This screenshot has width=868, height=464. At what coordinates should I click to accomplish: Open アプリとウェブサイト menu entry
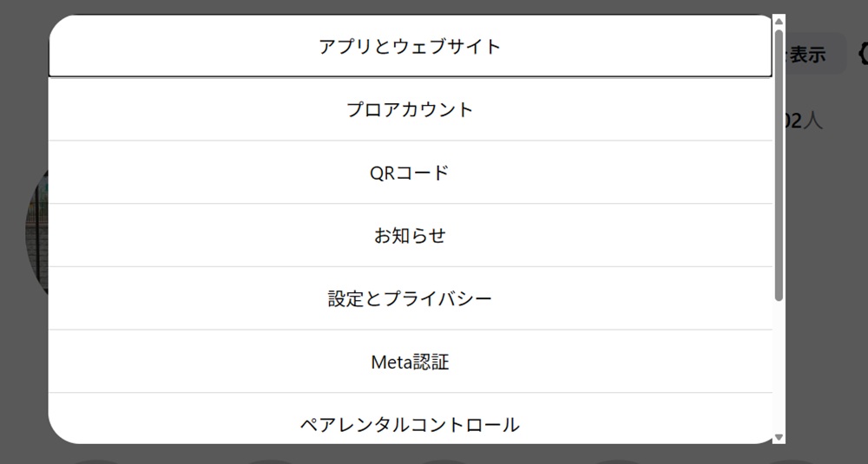coord(410,47)
